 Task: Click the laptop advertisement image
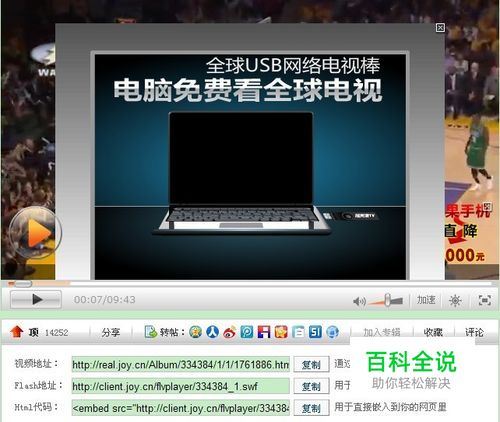pos(243,173)
